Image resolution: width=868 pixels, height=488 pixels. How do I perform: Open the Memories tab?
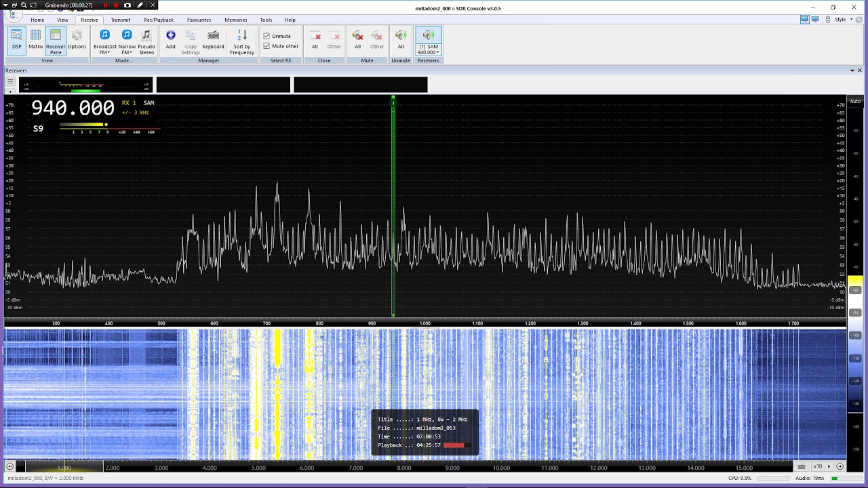(x=236, y=20)
